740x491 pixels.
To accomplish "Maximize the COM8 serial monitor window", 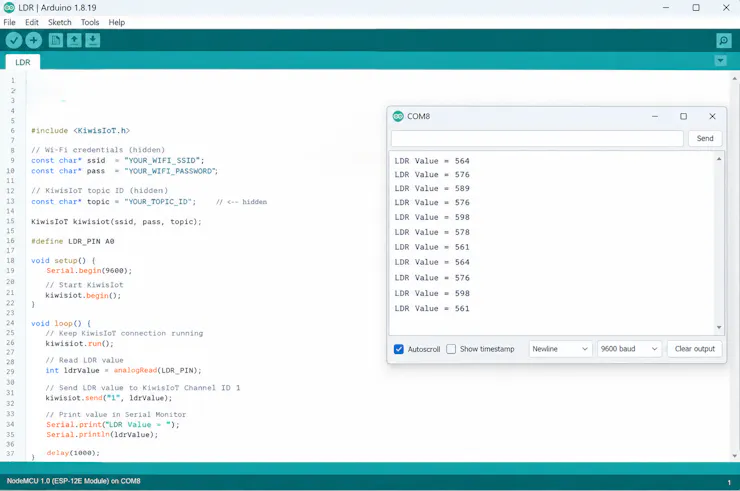I will pyautogui.click(x=683, y=116).
